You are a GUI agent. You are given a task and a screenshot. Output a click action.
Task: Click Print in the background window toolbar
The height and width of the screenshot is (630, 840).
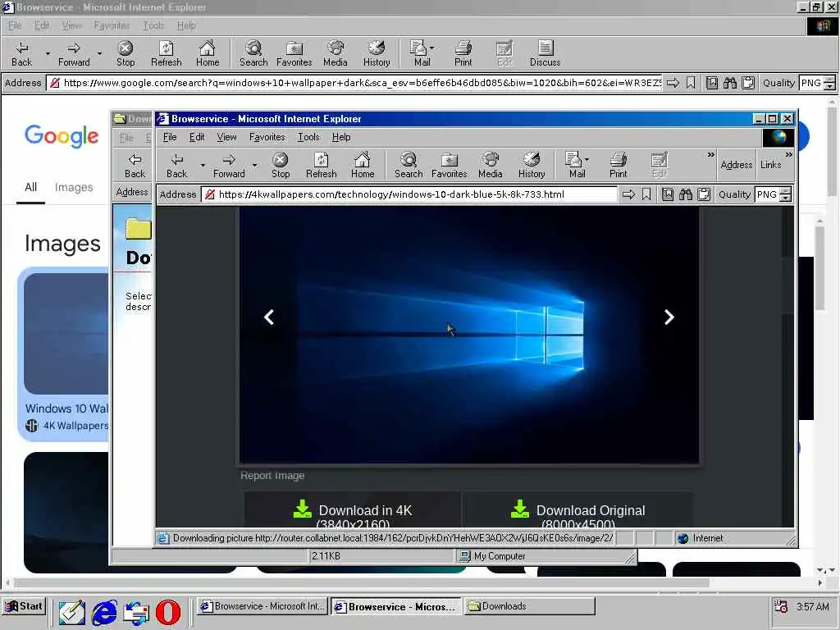click(463, 53)
